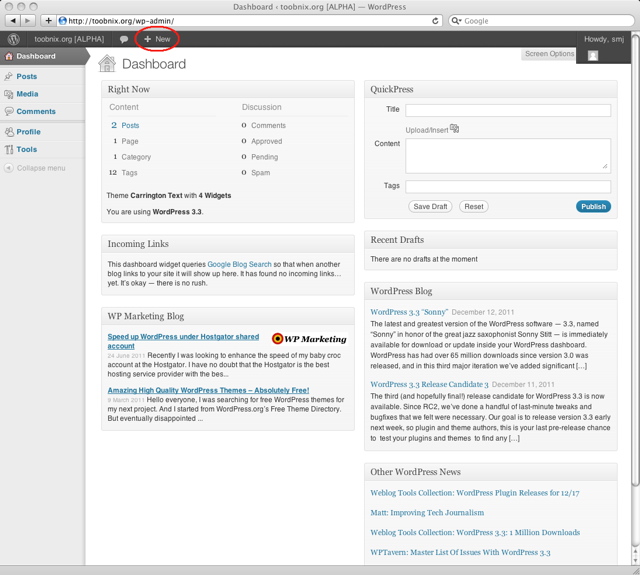Open the Howdy, smj account menu

click(603, 39)
